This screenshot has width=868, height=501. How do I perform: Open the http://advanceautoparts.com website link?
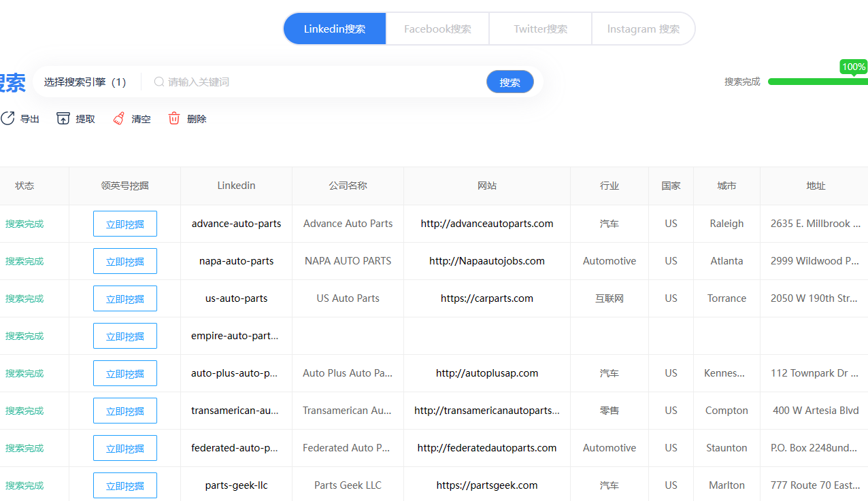486,224
